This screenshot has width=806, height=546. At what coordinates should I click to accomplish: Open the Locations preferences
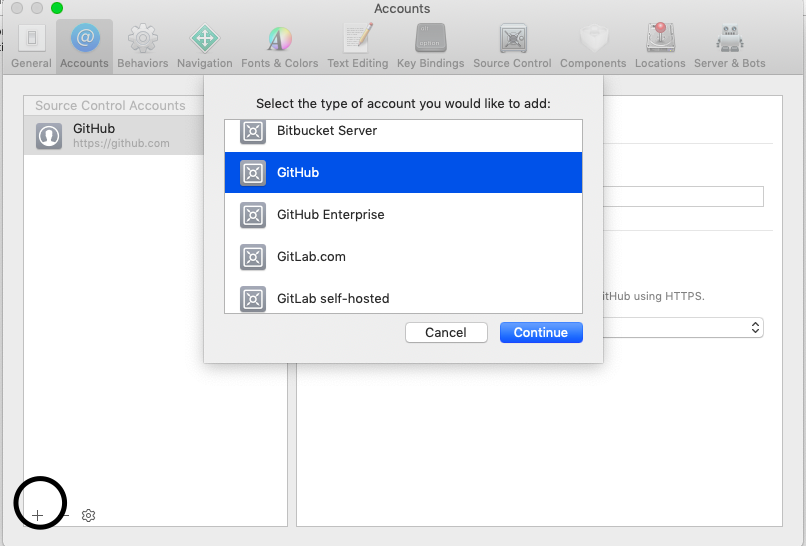660,46
